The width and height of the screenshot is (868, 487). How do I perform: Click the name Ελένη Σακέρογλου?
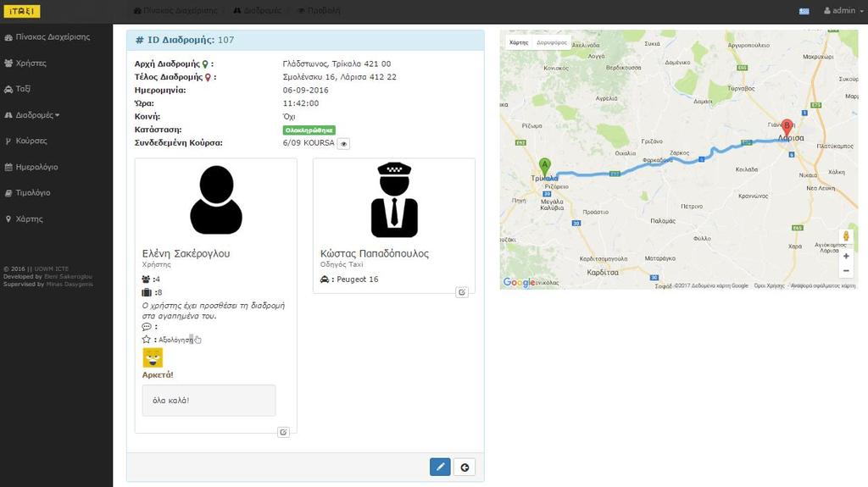[186, 253]
